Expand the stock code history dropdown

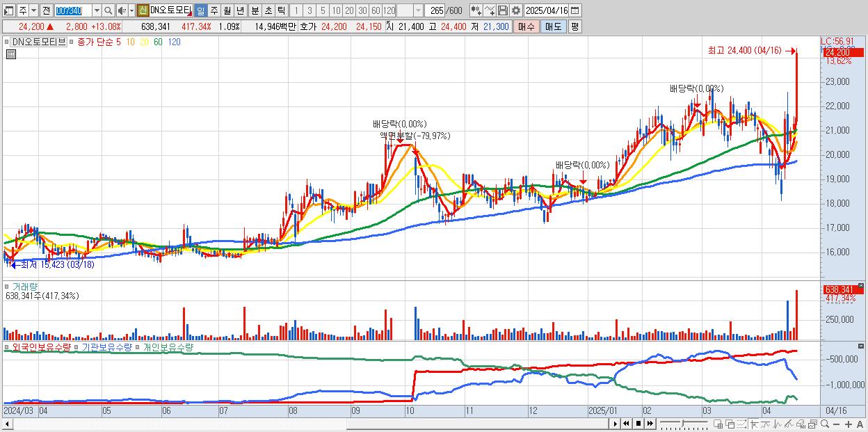point(97,11)
